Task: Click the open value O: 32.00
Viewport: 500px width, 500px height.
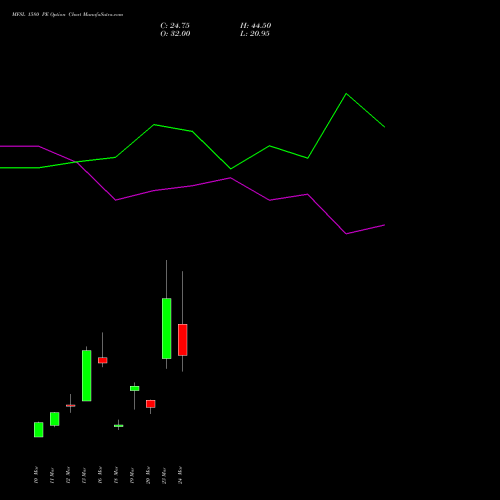Action: (175, 34)
